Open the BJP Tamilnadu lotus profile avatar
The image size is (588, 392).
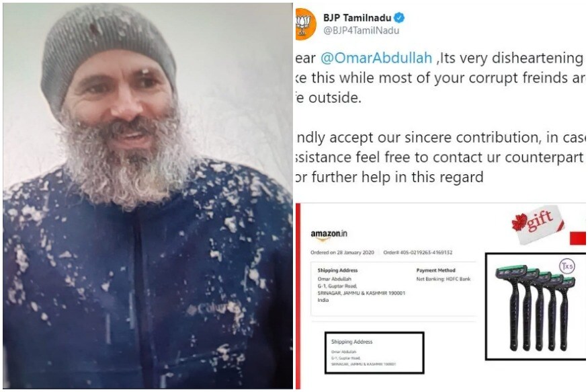click(306, 24)
